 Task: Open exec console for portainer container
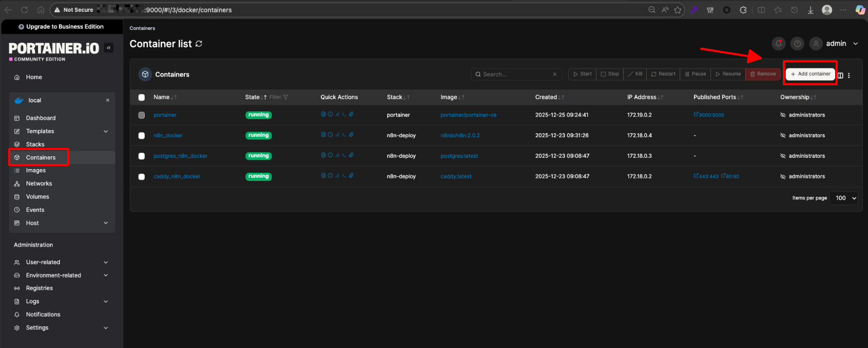tap(344, 114)
